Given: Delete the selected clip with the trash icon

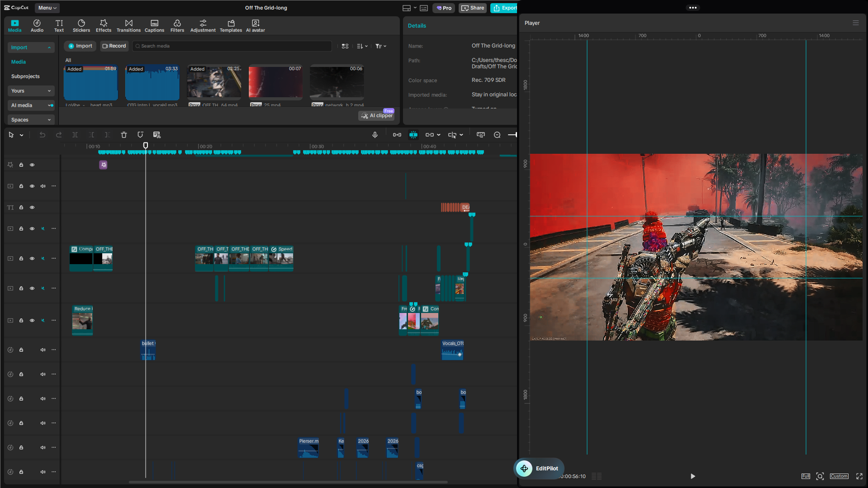Looking at the screenshot, I should point(124,134).
